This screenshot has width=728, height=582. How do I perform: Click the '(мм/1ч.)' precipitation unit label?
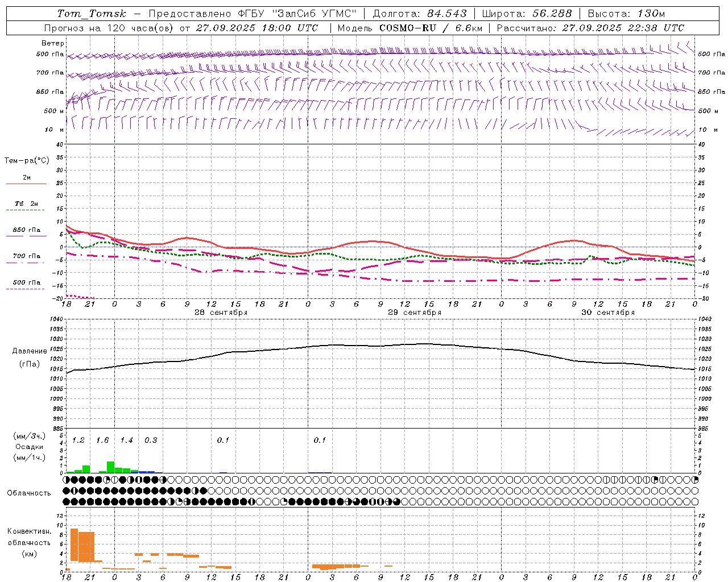point(30,458)
